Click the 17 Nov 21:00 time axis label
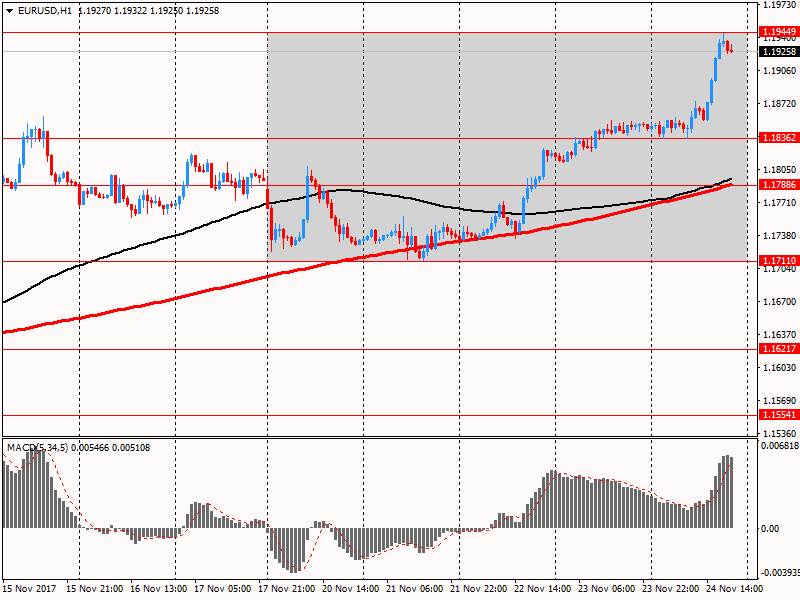Viewport: 800px width, 600px height. [286, 588]
